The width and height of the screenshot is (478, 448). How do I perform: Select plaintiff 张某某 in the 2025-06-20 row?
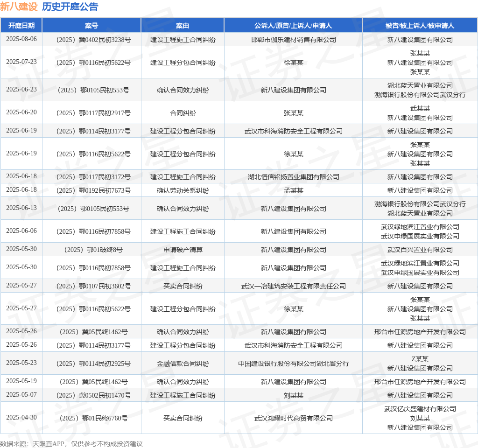pyautogui.click(x=294, y=113)
